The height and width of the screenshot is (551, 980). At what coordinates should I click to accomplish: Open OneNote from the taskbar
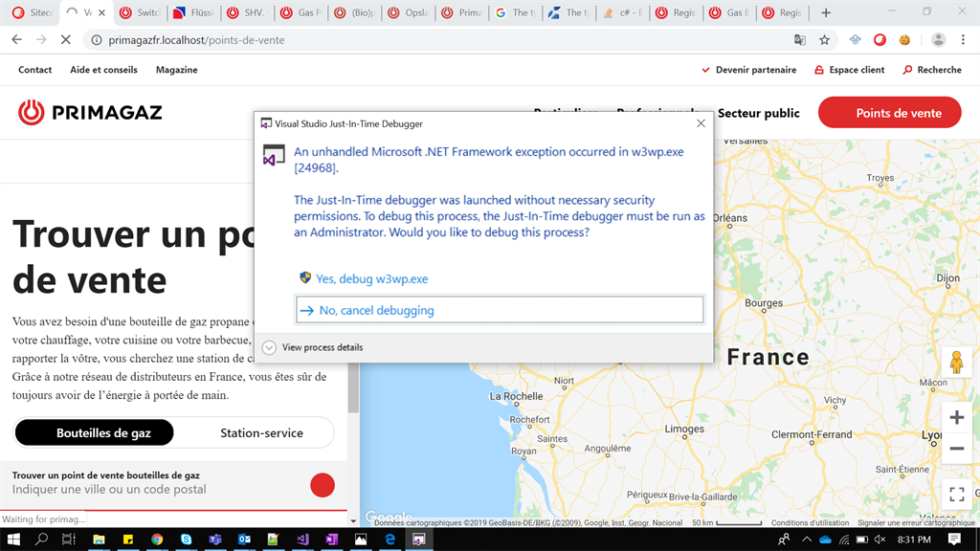[x=332, y=540]
